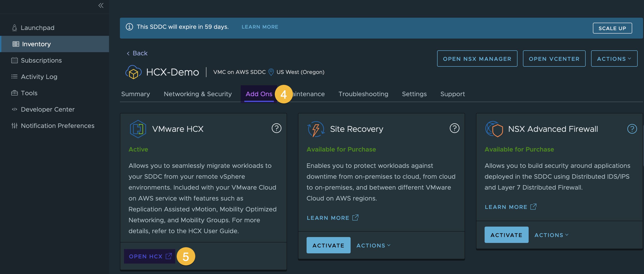This screenshot has height=274, width=644.
Task: Activate the NSX Advanced Firewall add-on
Action: (506, 235)
